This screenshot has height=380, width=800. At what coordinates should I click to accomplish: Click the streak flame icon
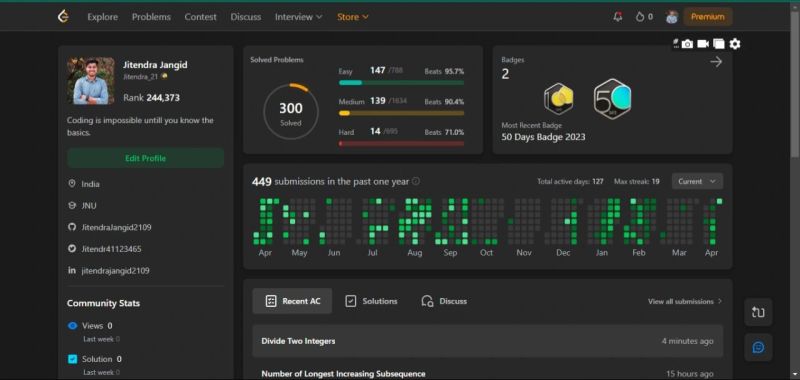coord(640,17)
